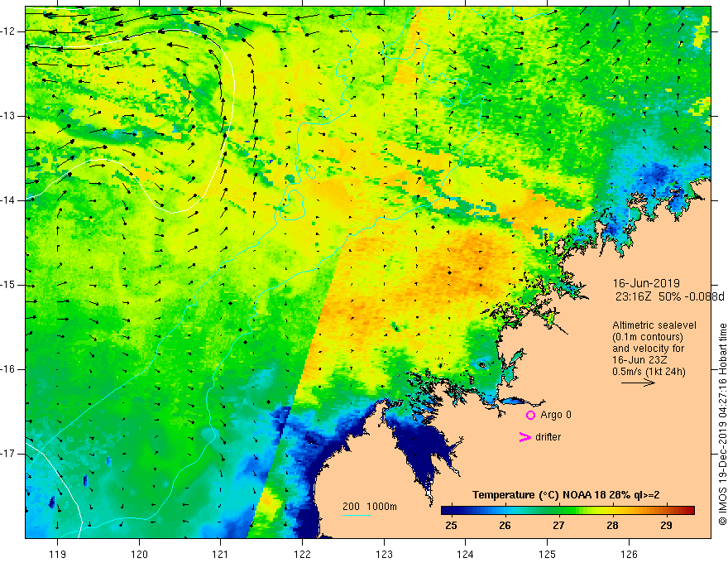Click the "23:16Z 50% -0.088d" text
728x563 pixels.
click(x=669, y=297)
